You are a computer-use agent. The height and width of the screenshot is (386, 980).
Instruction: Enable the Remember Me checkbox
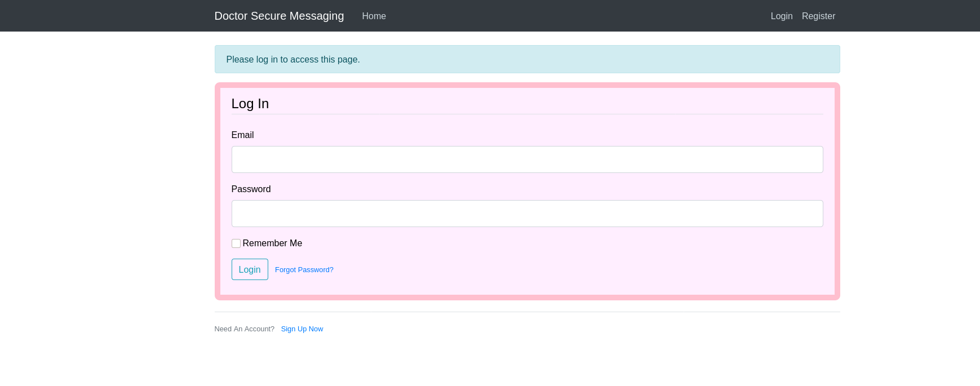pos(236,243)
